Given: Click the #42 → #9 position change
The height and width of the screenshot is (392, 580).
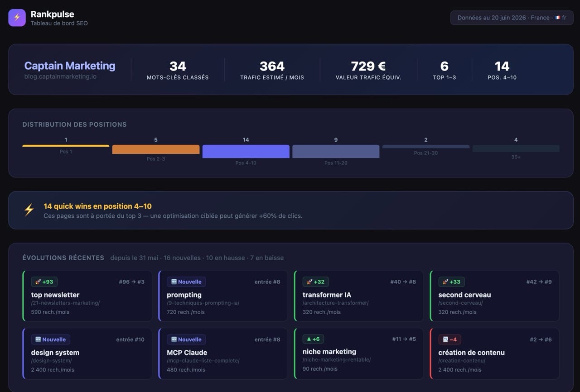Looking at the screenshot, I should [x=539, y=282].
